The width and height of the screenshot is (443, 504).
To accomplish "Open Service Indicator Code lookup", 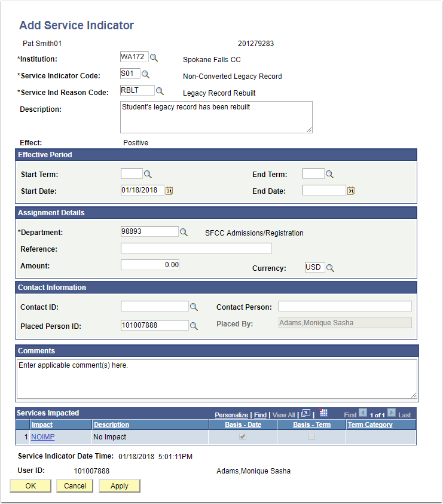I will [146, 74].
